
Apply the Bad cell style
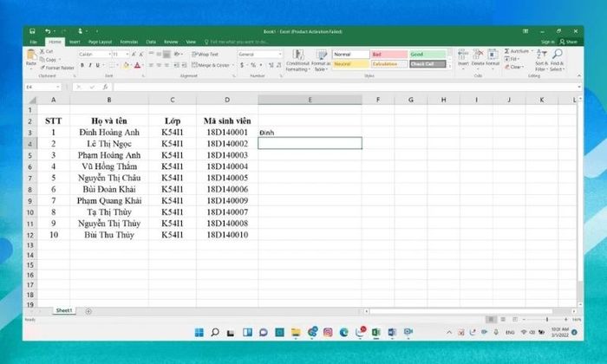389,54
